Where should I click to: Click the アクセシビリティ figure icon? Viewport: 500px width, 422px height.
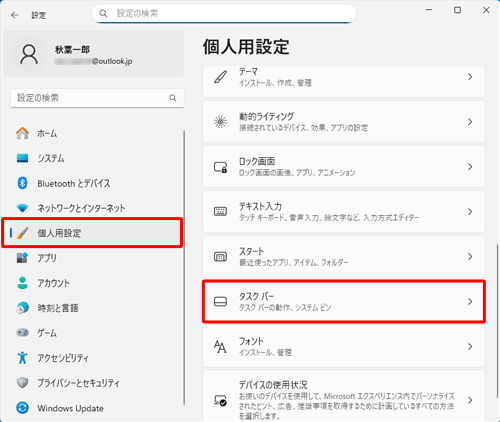[22, 358]
